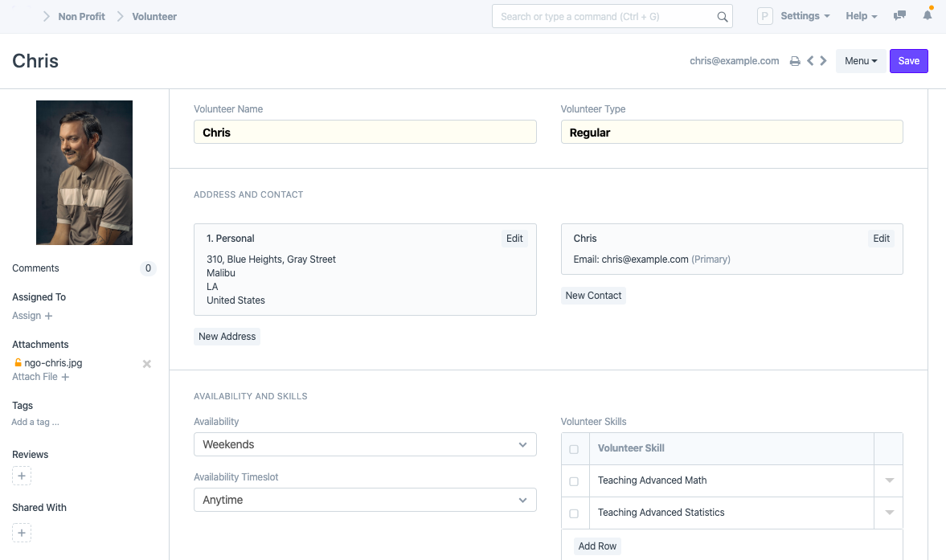This screenshot has height=560, width=946.
Task: Click the Save button
Action: pyautogui.click(x=908, y=61)
